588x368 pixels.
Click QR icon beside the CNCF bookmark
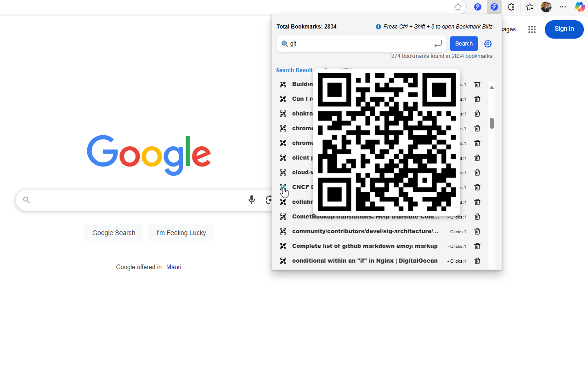coord(283,187)
